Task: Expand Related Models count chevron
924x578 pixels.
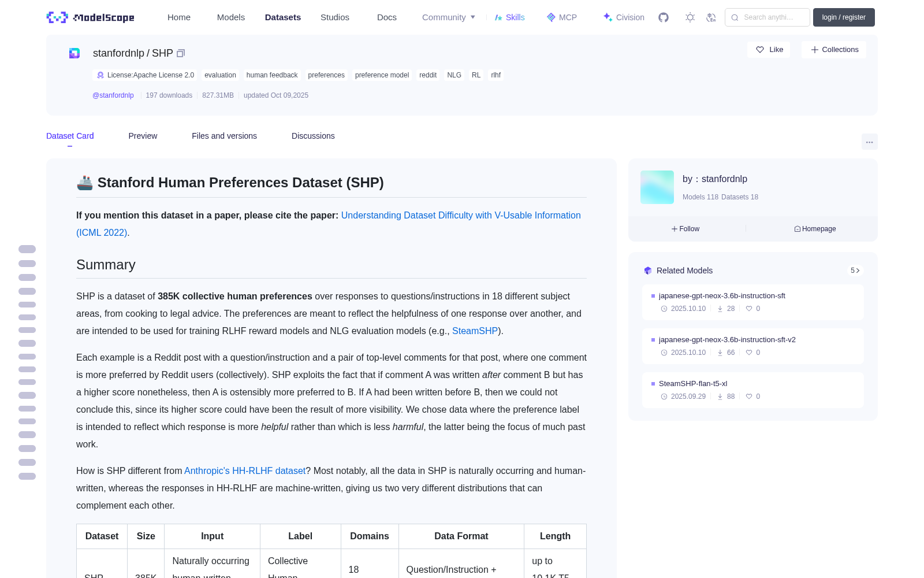Action: [x=855, y=271]
